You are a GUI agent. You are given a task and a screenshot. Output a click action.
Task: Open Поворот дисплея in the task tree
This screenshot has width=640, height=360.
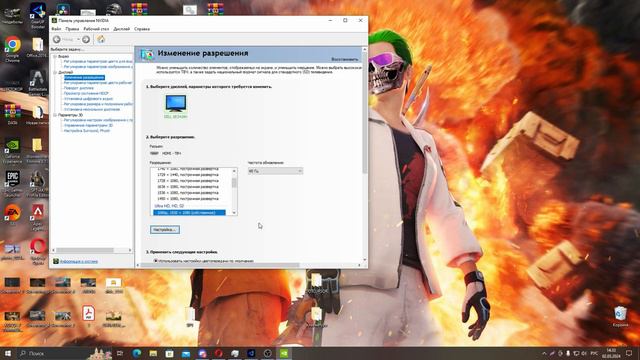click(79, 88)
